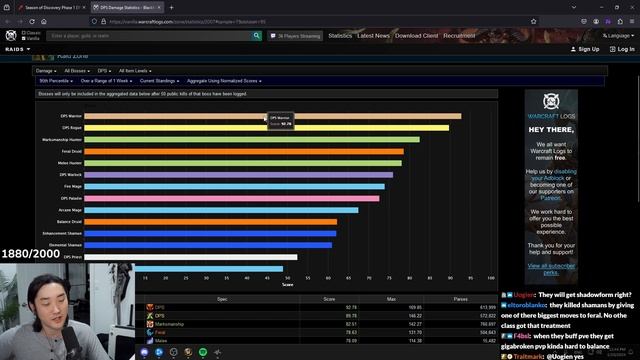Click the Firefox account avatar icon
Image resolution: width=640 pixels, height=360 pixels.
click(x=596, y=21)
